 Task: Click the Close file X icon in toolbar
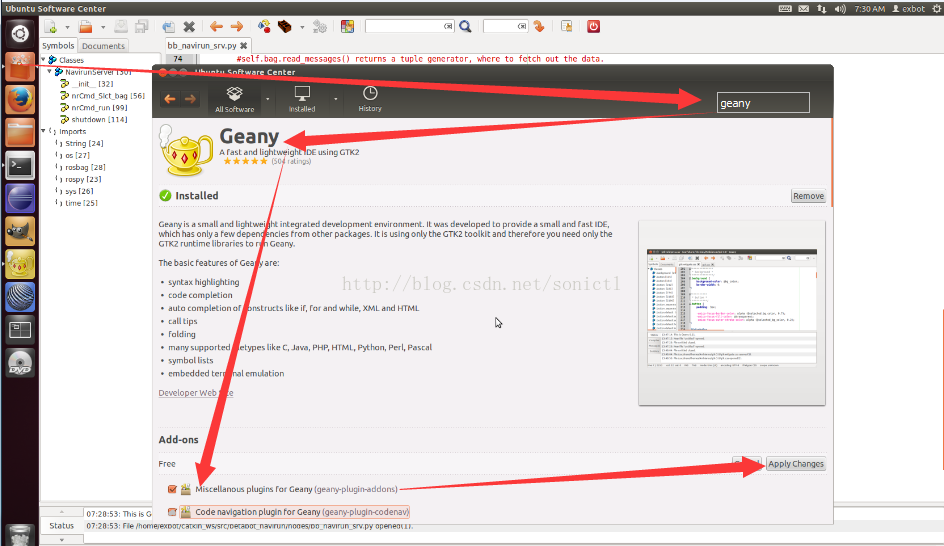tap(189, 26)
